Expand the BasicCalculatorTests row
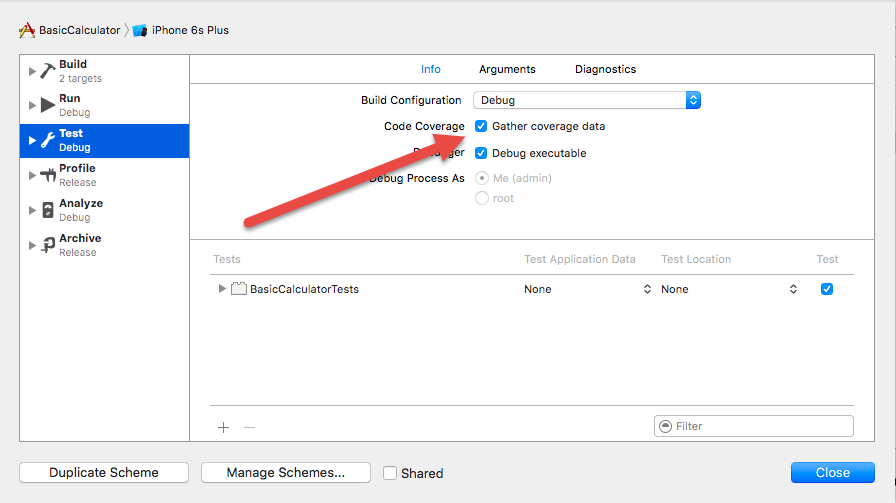The image size is (896, 503). coord(222,289)
